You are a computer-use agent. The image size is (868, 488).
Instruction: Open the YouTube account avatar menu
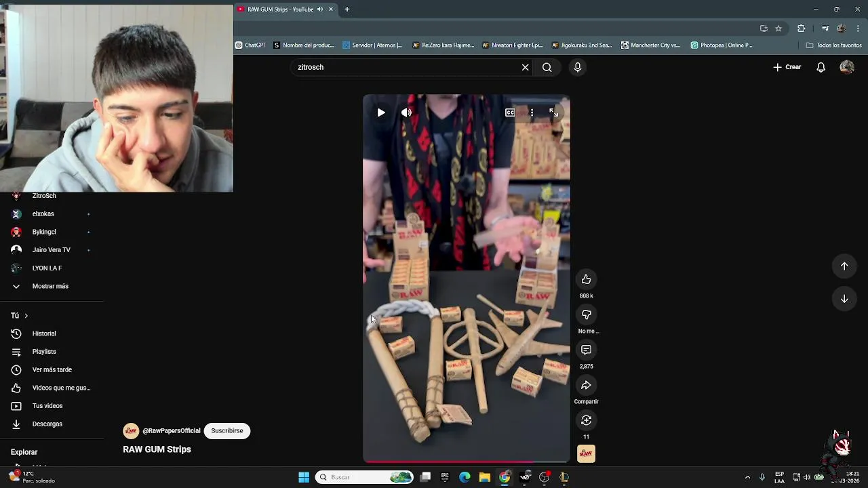click(x=847, y=67)
